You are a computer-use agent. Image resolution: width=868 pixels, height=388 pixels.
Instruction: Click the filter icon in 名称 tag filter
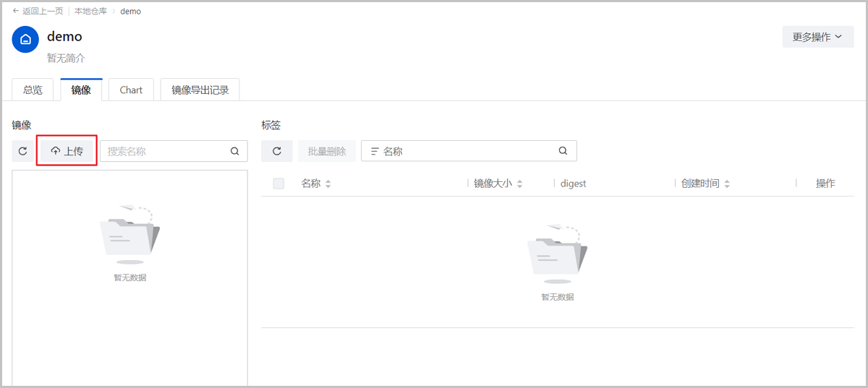pyautogui.click(x=375, y=151)
